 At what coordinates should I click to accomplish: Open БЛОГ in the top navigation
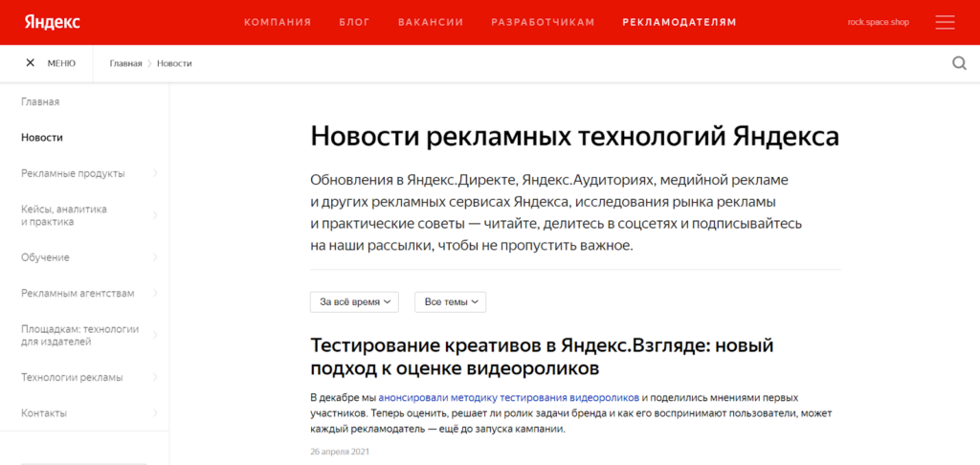354,23
